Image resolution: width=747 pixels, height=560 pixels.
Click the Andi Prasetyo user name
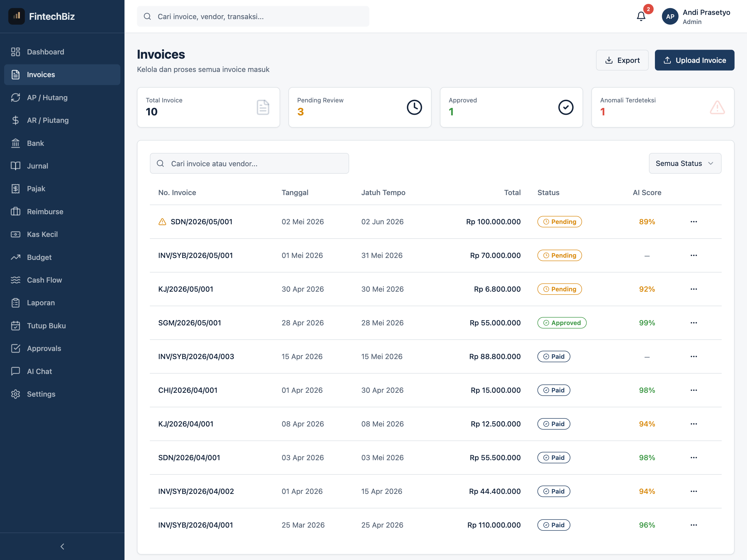point(706,13)
